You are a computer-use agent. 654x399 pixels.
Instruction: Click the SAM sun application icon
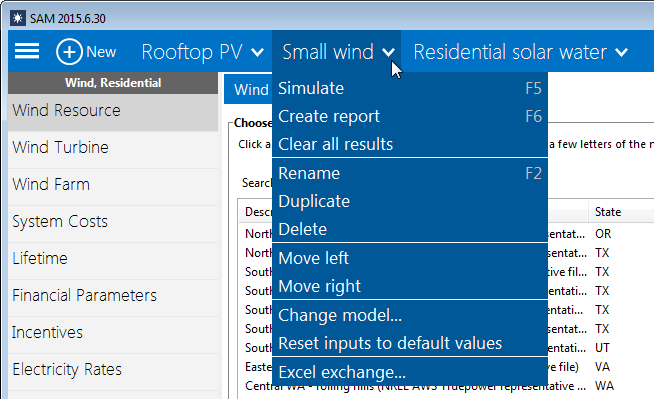tap(18, 18)
